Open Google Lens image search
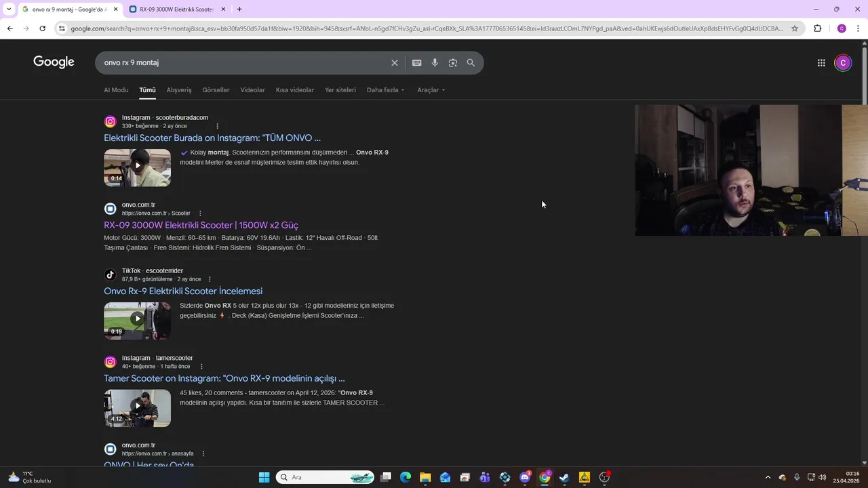 [x=452, y=62]
